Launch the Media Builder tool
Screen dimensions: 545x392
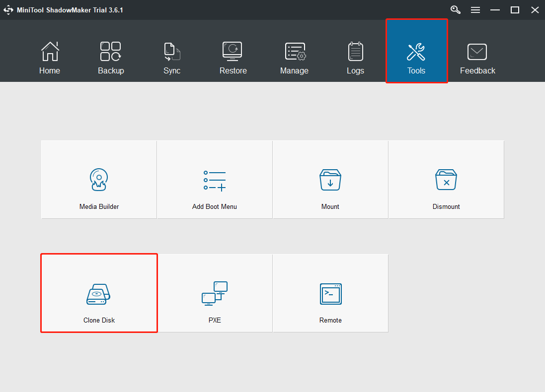99,180
